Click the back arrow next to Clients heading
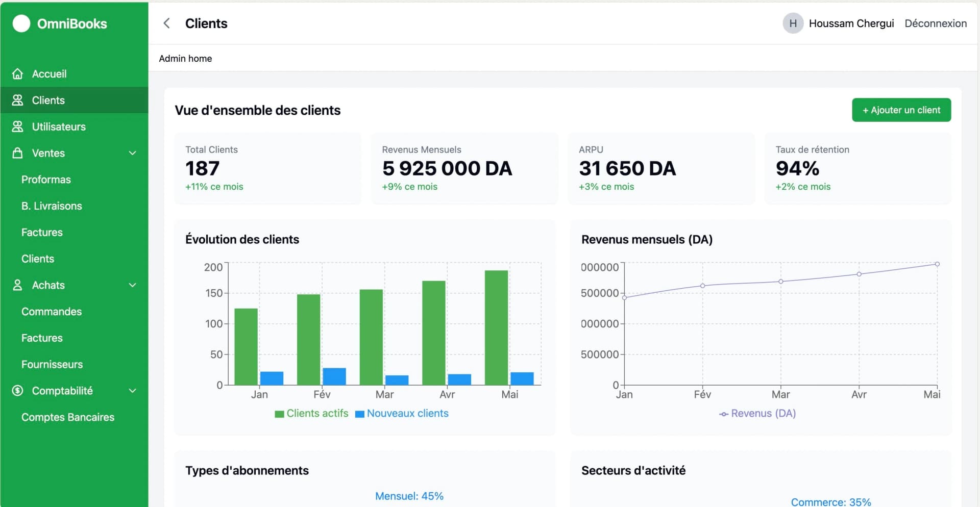 166,23
